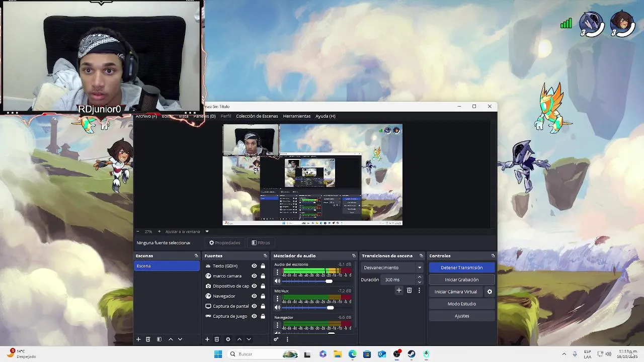Move scene down arrow in Escenas panel
Viewport: 644px width, 362px height.
click(x=180, y=339)
